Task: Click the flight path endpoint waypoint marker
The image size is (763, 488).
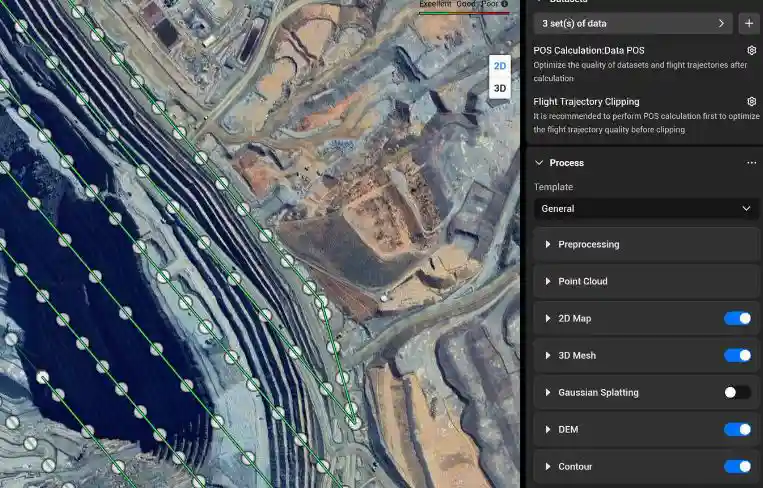Action: 354,423
